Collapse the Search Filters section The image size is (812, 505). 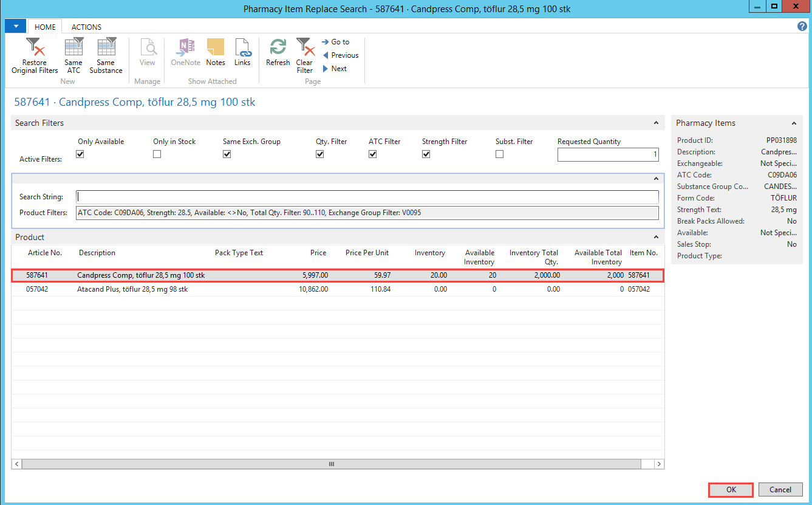(x=656, y=123)
